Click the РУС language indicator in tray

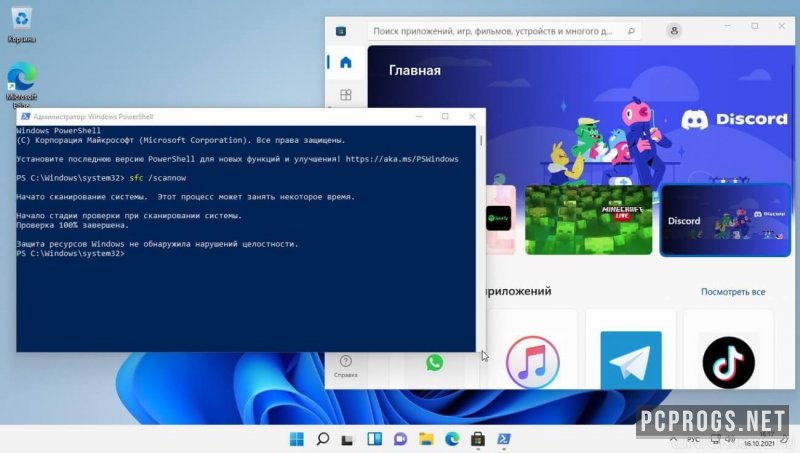(x=693, y=439)
